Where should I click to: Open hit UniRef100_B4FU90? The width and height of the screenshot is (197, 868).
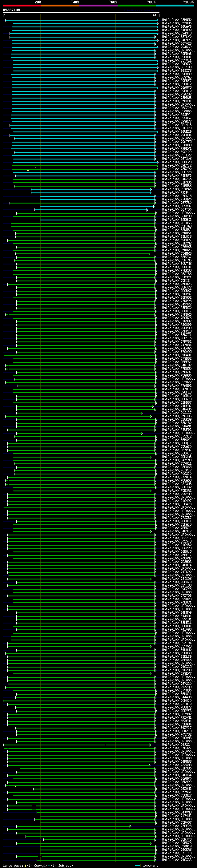point(177,30)
